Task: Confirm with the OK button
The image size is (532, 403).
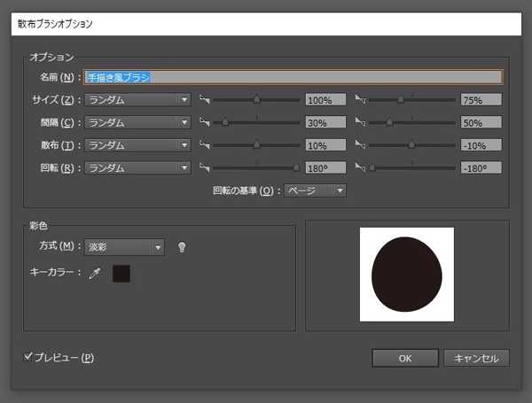Action: (x=405, y=358)
